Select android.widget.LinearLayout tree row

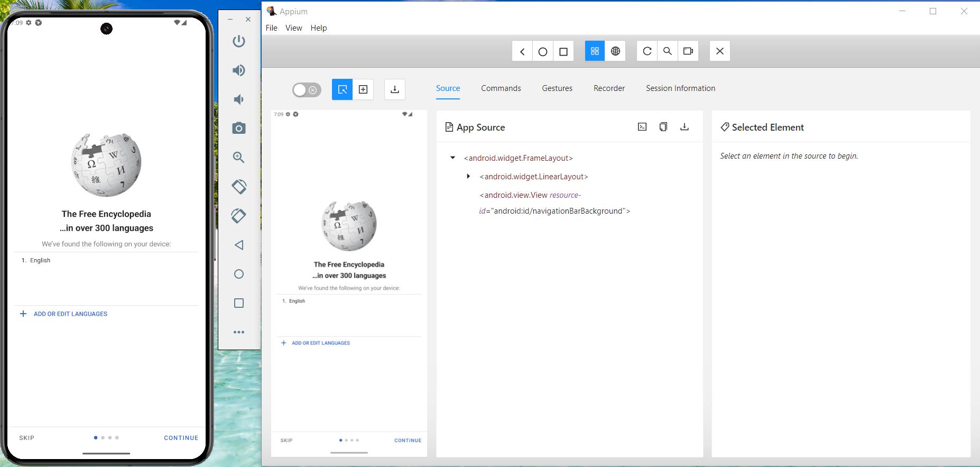point(534,177)
